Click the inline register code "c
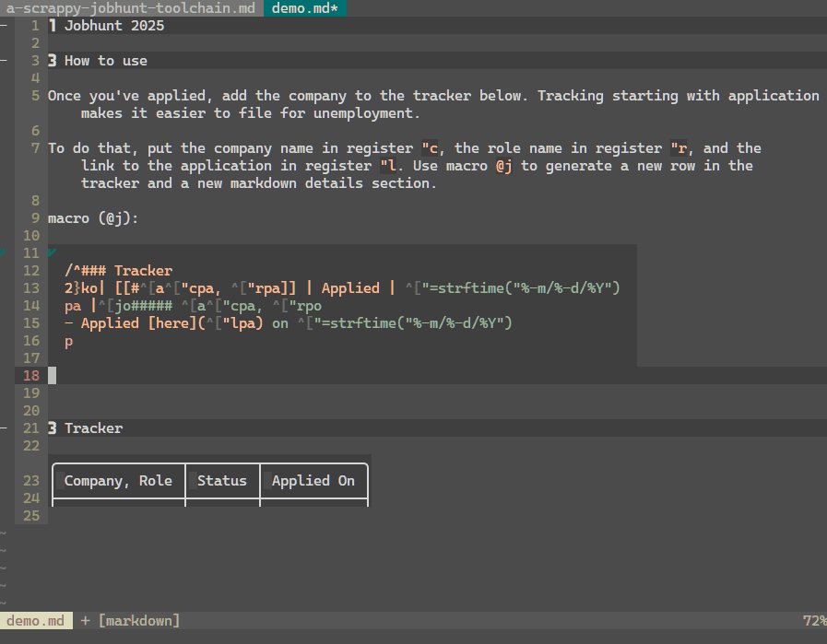 tap(430, 148)
